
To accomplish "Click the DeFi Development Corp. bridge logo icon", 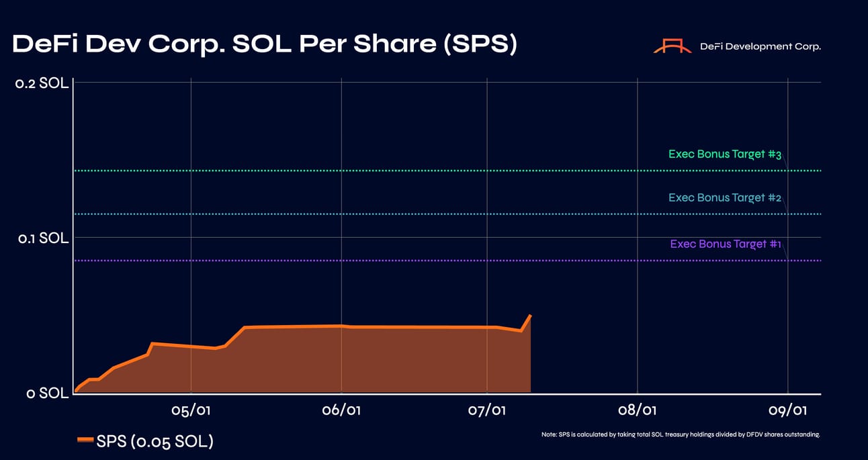I will 672,46.
